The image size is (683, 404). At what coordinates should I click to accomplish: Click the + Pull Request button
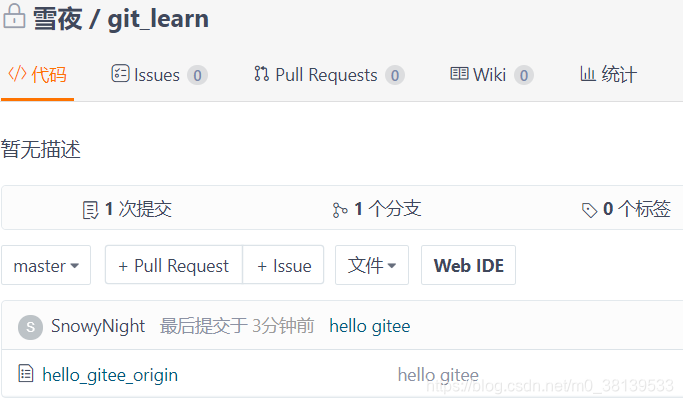pos(174,265)
